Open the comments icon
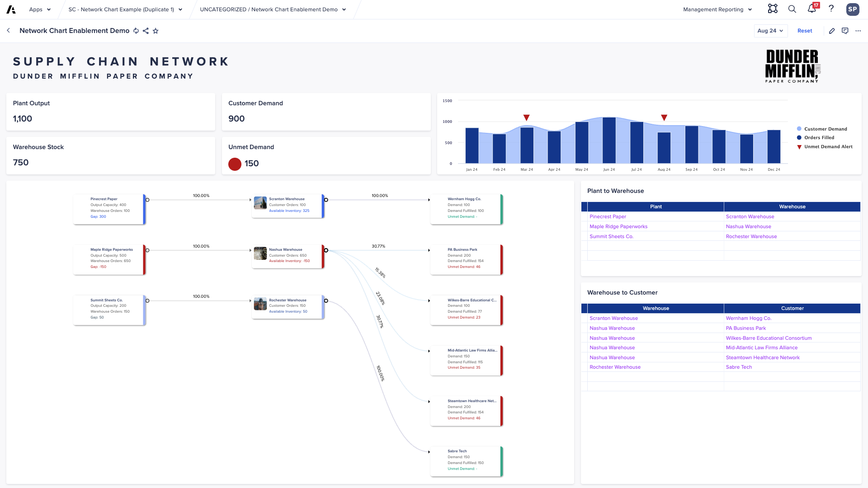The width and height of the screenshot is (868, 488). 845,31
